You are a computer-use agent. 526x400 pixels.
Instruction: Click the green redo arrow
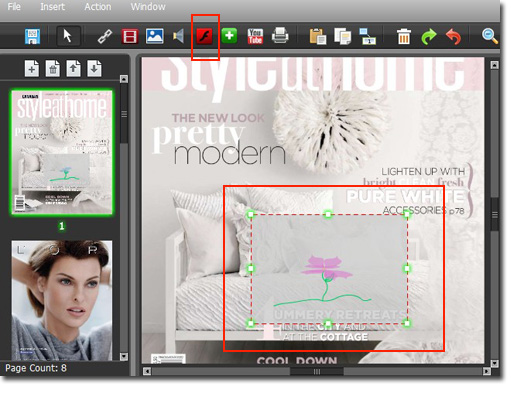tap(429, 36)
